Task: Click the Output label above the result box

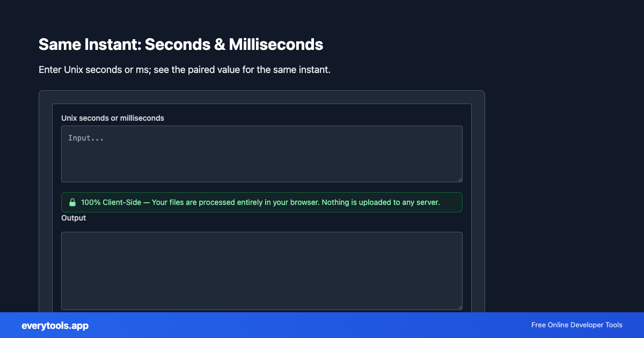Action: [74, 218]
